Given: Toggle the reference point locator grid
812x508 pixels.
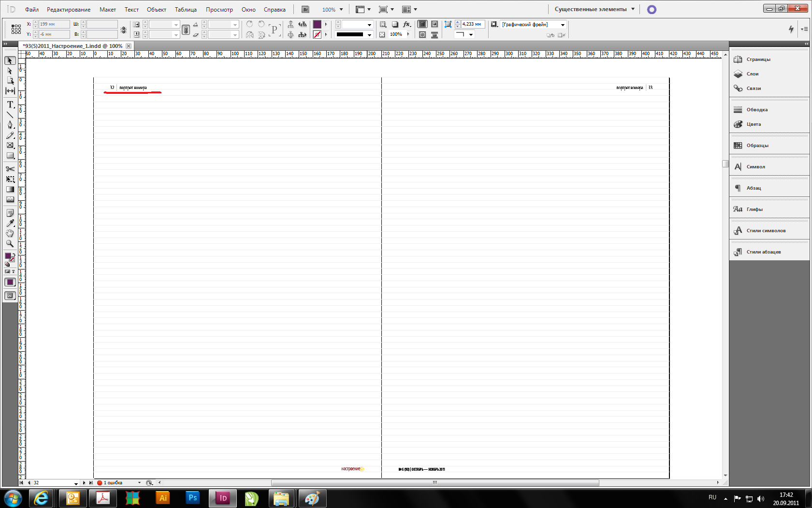Looking at the screenshot, I should click(16, 29).
